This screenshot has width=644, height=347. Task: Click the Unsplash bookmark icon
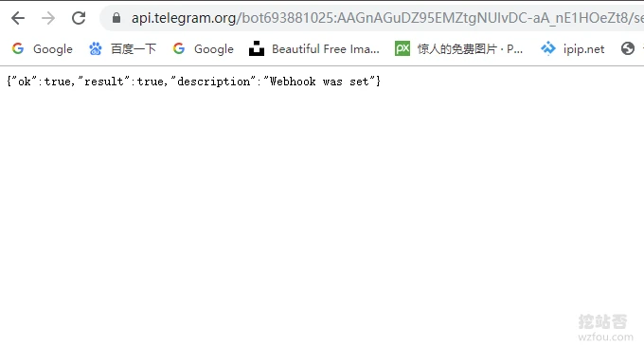pos(257,48)
